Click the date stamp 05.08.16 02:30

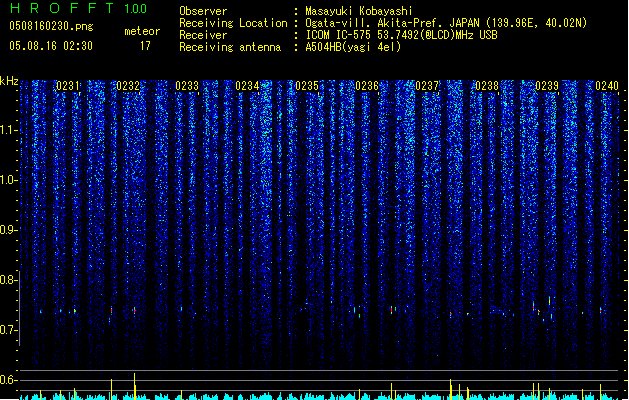coord(51,46)
